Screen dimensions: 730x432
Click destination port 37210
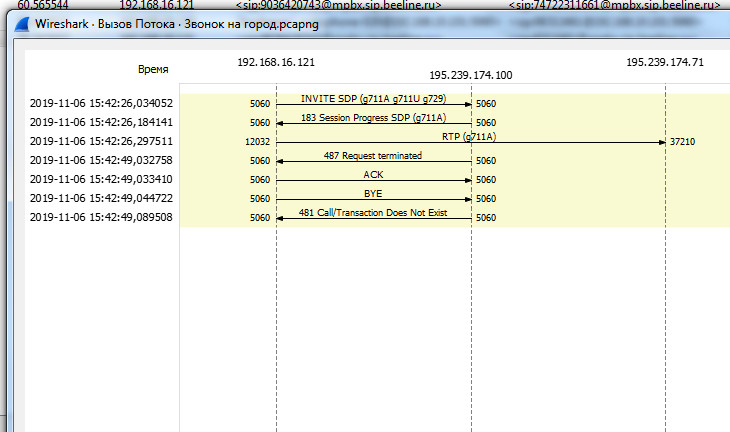(x=683, y=142)
